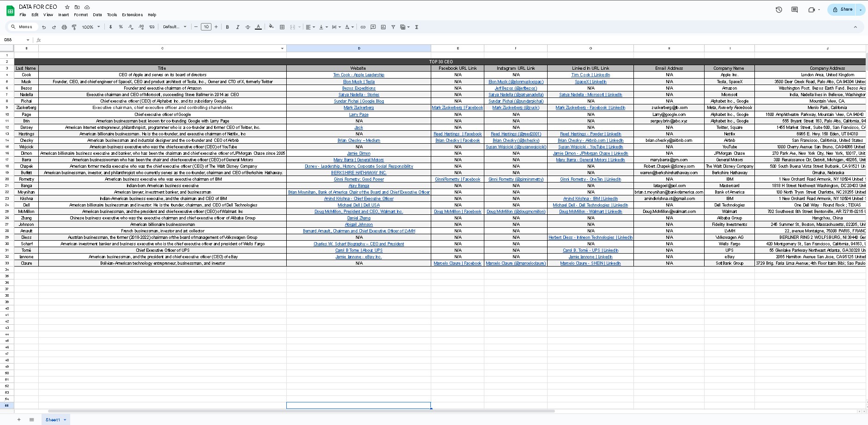Toggle bold formatting
The width and height of the screenshot is (868, 425).
click(228, 27)
